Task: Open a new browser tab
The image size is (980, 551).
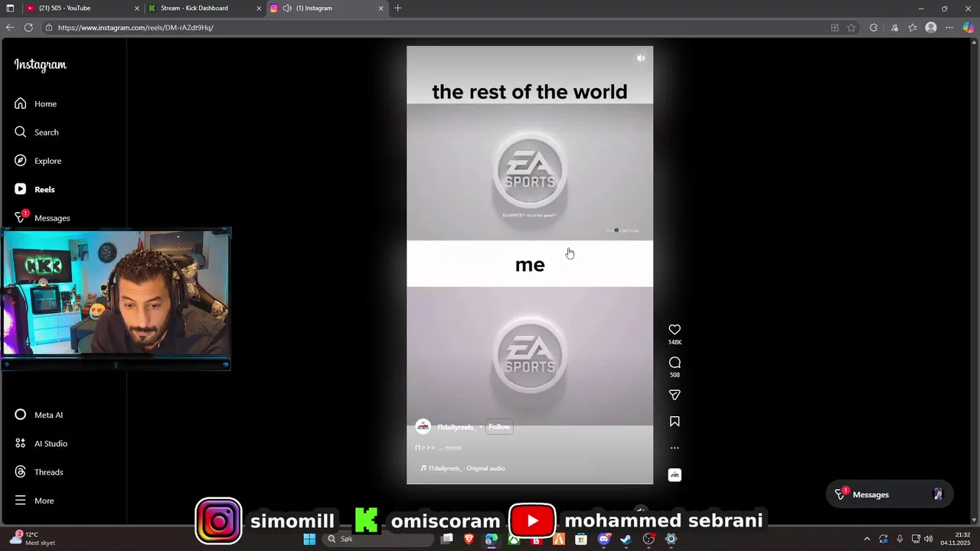Action: pos(397,8)
